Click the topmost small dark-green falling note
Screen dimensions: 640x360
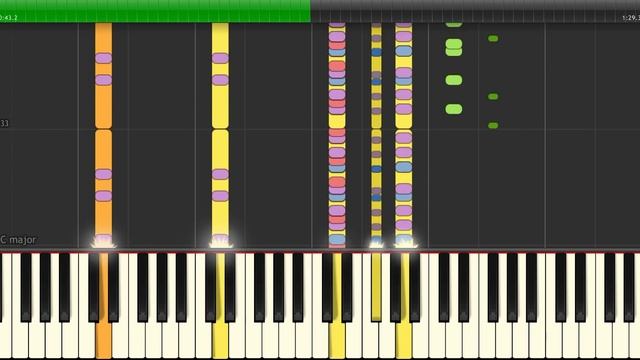coord(493,38)
